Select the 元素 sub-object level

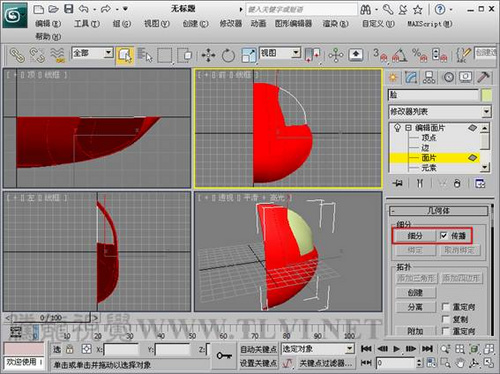pyautogui.click(x=429, y=168)
